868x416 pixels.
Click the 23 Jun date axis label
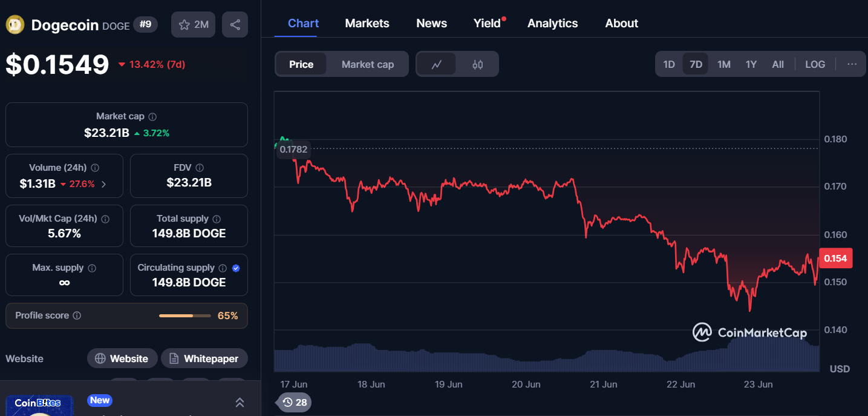pyautogui.click(x=758, y=385)
